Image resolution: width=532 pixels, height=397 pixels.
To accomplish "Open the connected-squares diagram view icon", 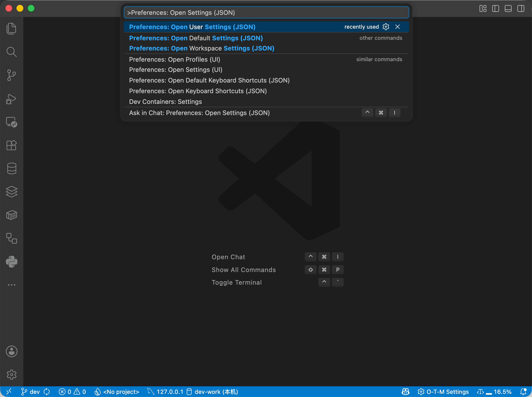I will 11,238.
